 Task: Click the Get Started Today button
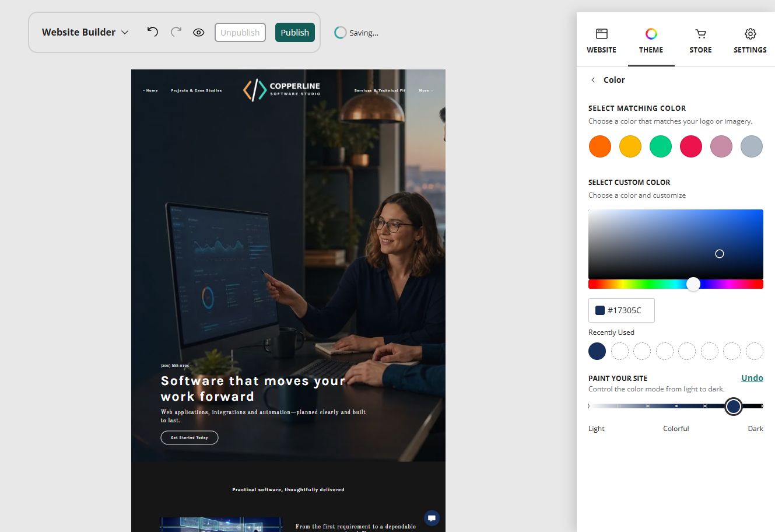(190, 437)
